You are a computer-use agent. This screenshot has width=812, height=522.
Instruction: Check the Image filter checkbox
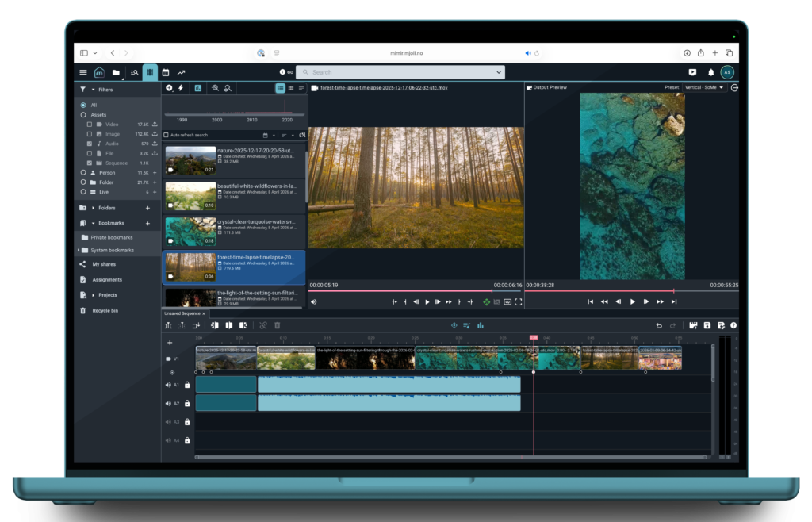[x=89, y=134]
